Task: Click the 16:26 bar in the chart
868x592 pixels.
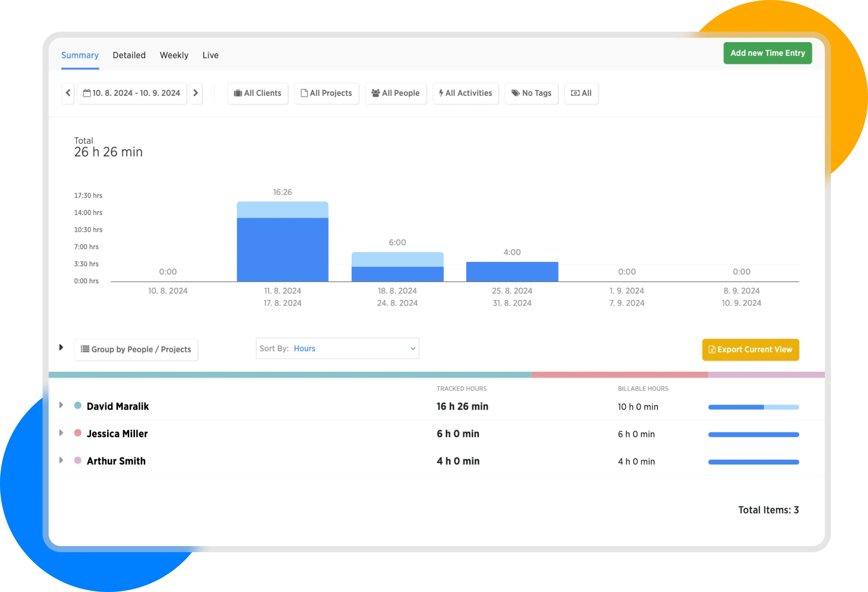Action: [283, 243]
